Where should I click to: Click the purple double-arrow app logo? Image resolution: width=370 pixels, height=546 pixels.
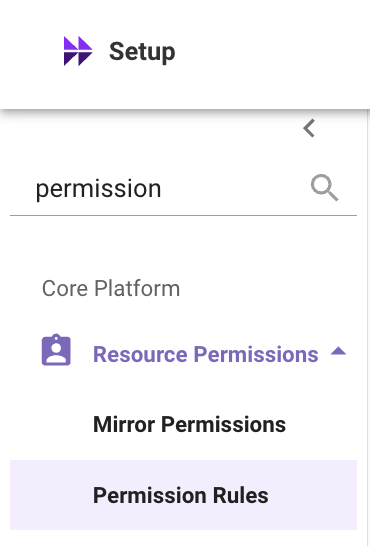pyautogui.click(x=78, y=51)
